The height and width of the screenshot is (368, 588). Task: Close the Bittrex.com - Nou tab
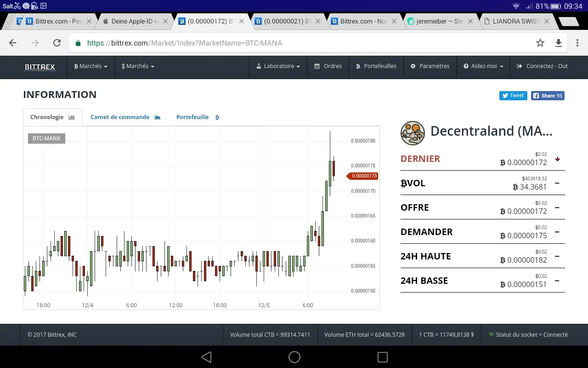click(394, 21)
